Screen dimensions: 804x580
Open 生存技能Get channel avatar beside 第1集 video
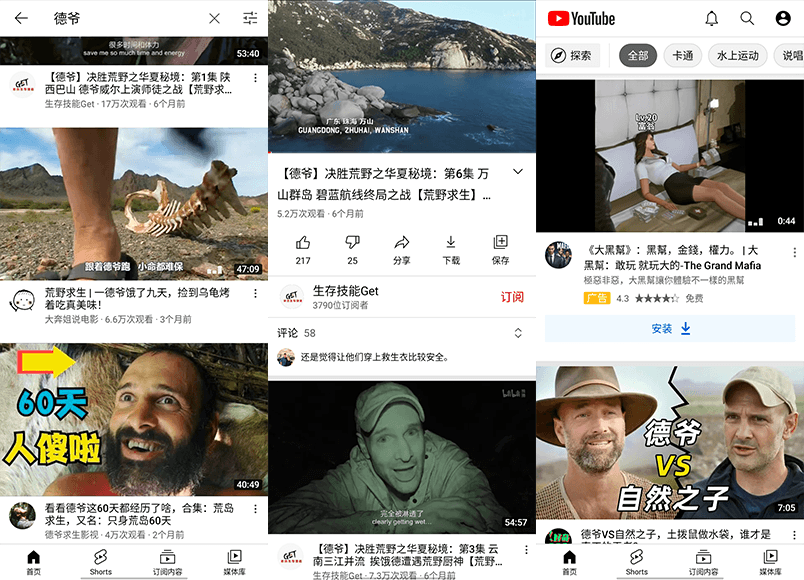23,85
